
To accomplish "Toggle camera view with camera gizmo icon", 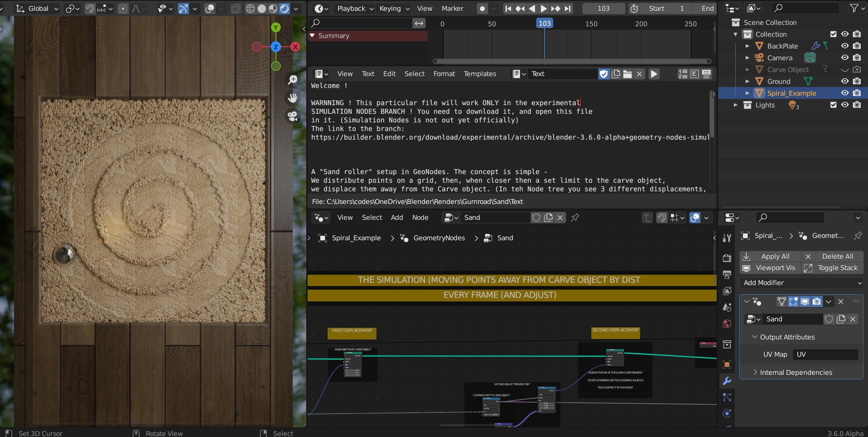I will pos(293,116).
